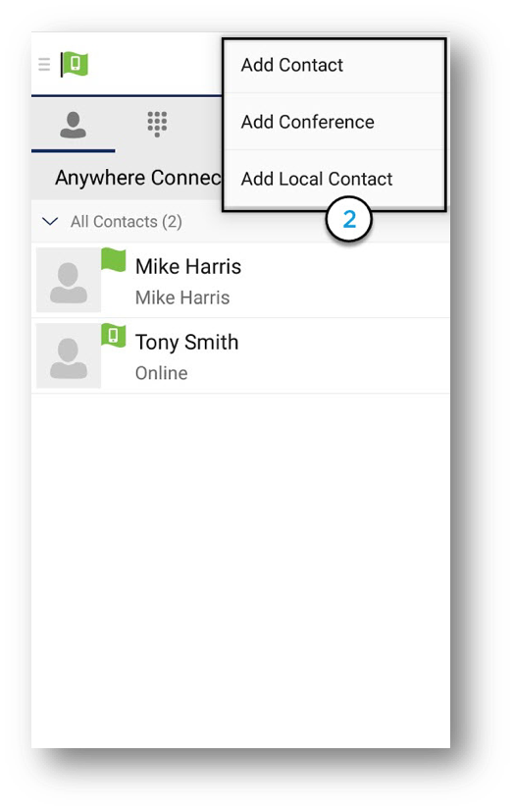The width and height of the screenshot is (514, 812).
Task: Click Mike Harris's green presence flag
Action: pyautogui.click(x=113, y=259)
